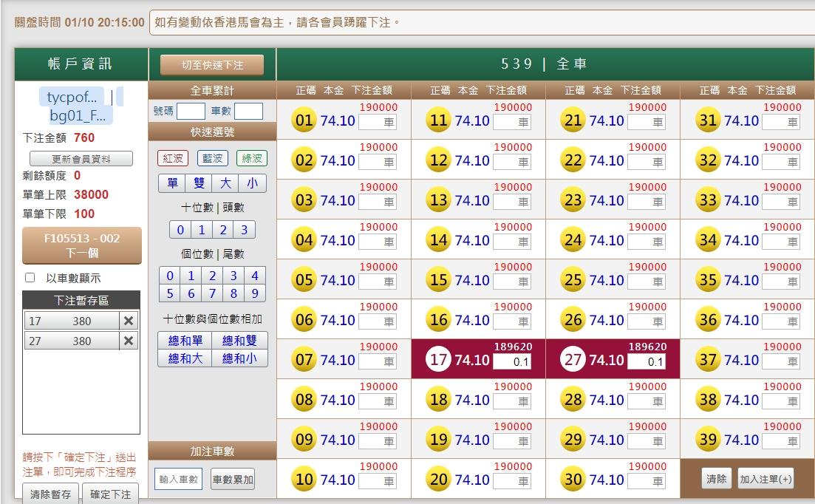Select yellow number ball 01
Image resolution: width=815 pixels, height=504 pixels.
[x=304, y=120]
